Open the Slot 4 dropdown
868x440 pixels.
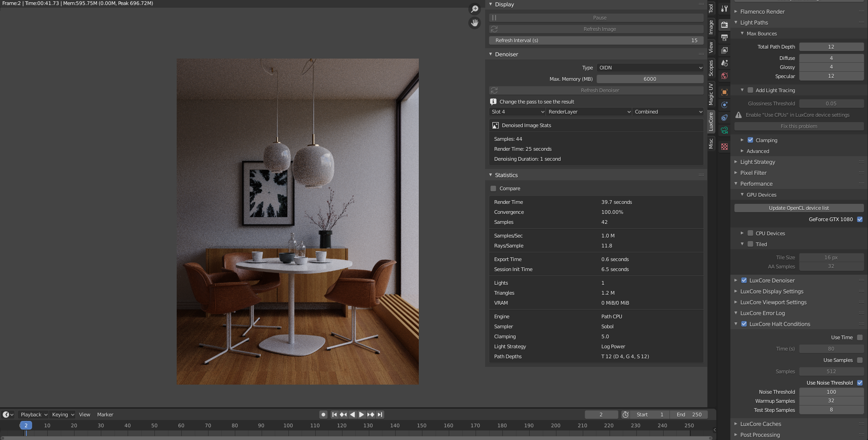coord(517,112)
